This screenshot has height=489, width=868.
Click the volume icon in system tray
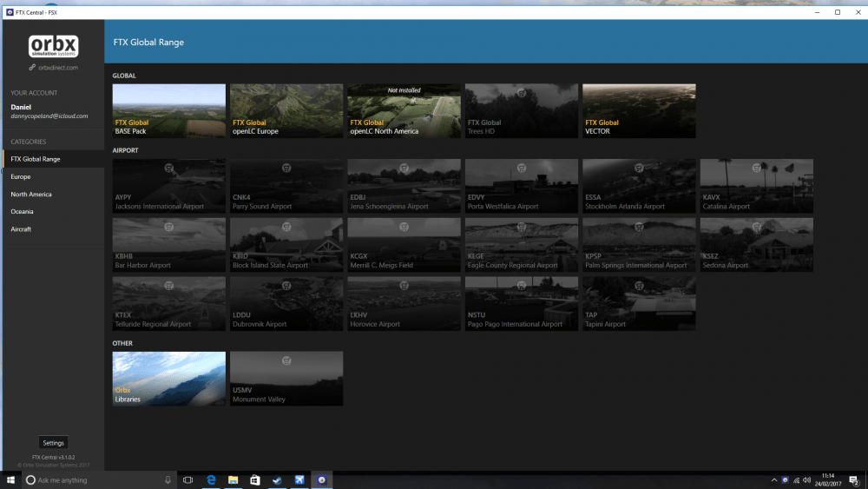pyautogui.click(x=806, y=480)
